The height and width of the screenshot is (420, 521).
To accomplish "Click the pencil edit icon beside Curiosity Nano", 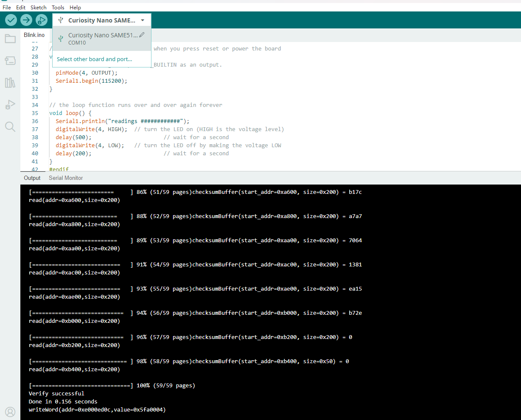I will 142,35.
